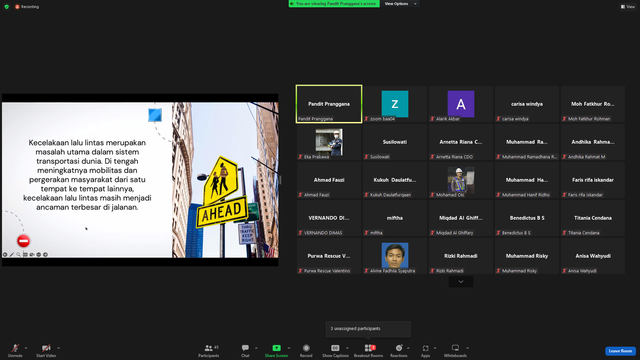
Task: Toggle the Record button
Action: (306, 350)
